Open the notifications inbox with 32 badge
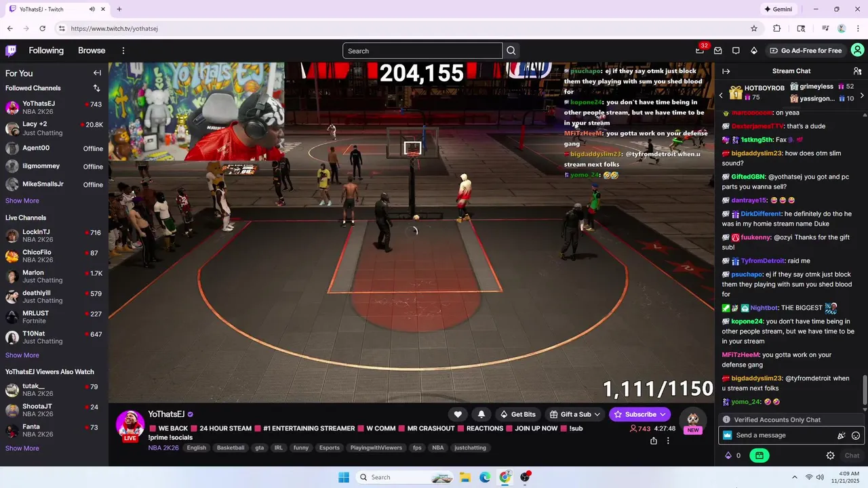 [700, 51]
